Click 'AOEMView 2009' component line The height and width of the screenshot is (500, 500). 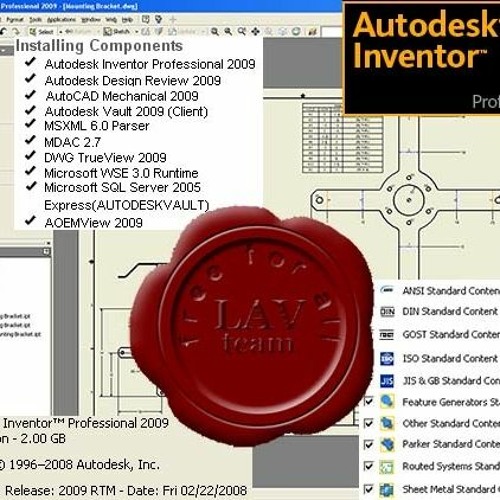[x=93, y=223]
